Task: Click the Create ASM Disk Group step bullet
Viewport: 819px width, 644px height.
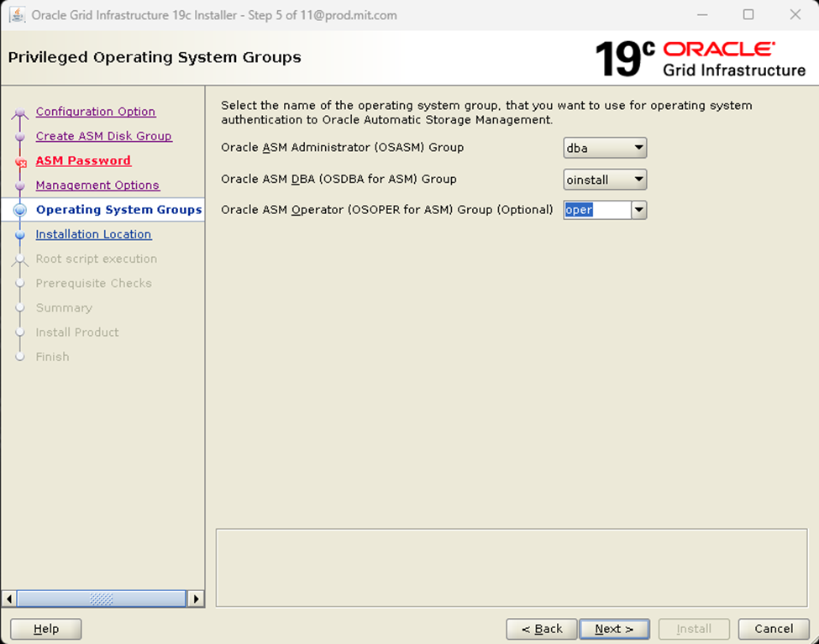Action: click(x=20, y=136)
